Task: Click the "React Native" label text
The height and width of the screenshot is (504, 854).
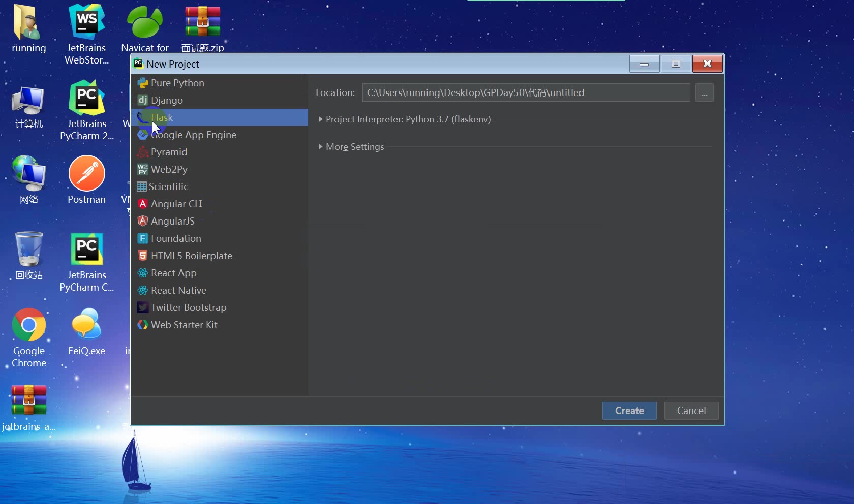Action: coord(178,290)
